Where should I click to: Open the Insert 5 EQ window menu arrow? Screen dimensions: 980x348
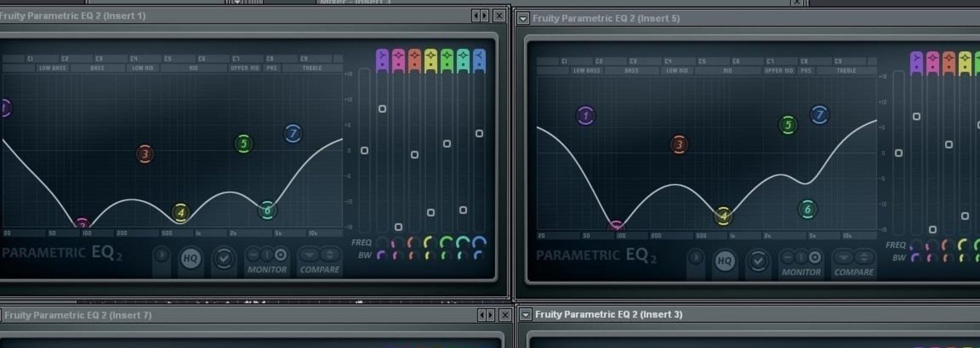point(522,18)
